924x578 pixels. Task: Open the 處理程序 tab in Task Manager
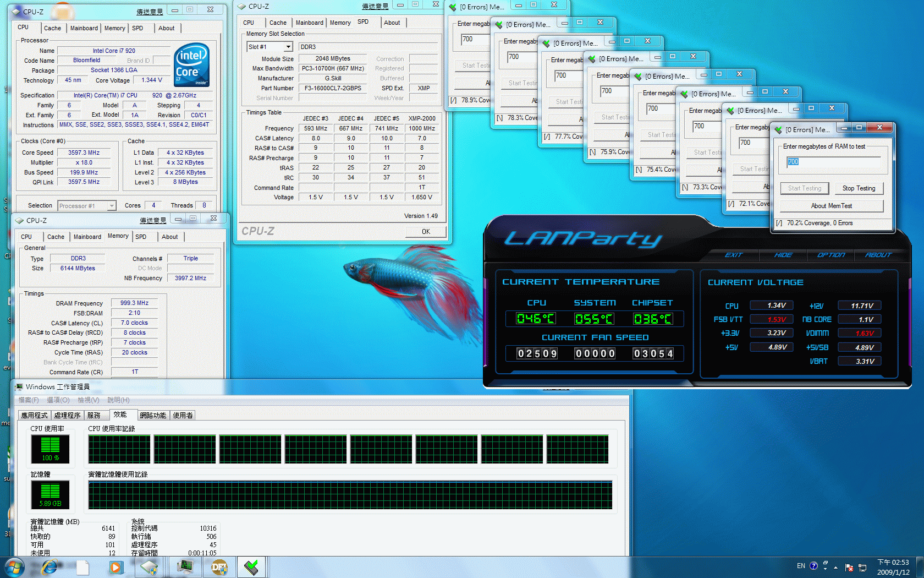[x=67, y=416]
